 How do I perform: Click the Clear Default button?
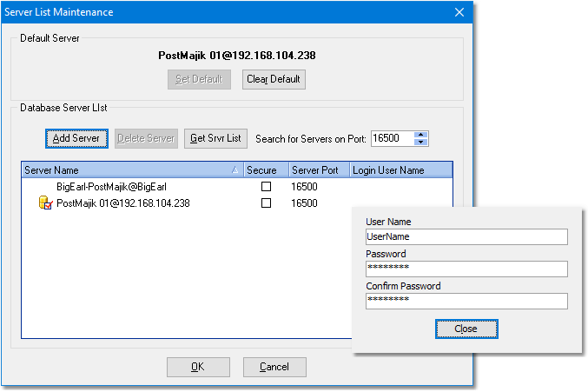(x=274, y=79)
